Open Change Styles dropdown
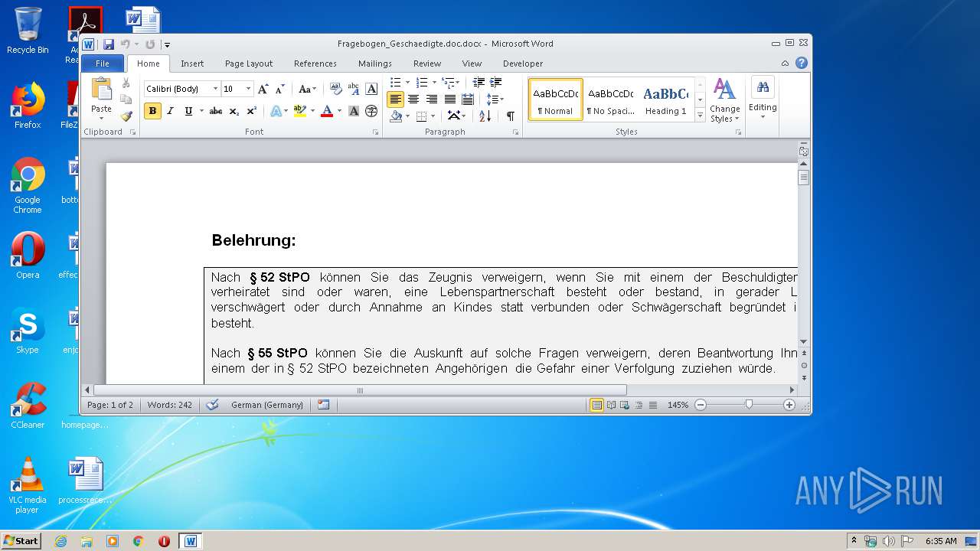980x551 pixels. coord(724,100)
